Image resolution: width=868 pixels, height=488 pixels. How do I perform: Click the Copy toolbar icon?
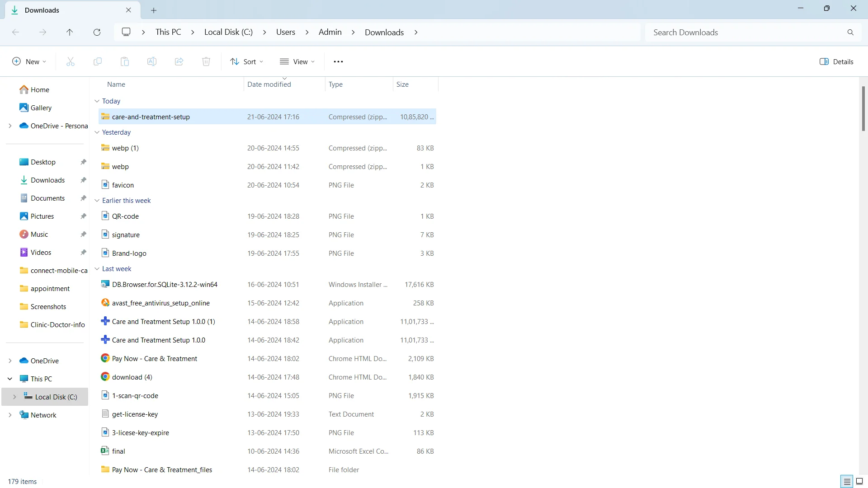98,61
